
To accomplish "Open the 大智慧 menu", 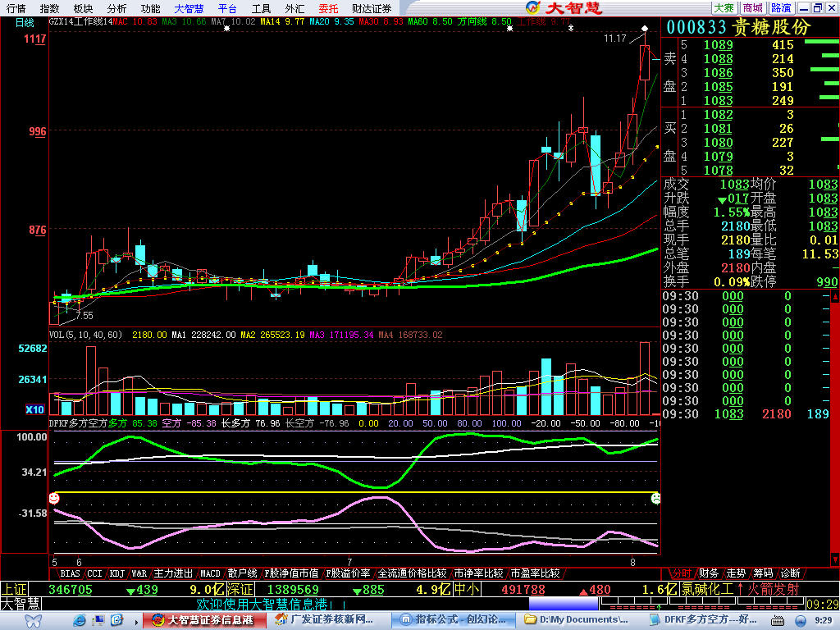I will point(189,8).
